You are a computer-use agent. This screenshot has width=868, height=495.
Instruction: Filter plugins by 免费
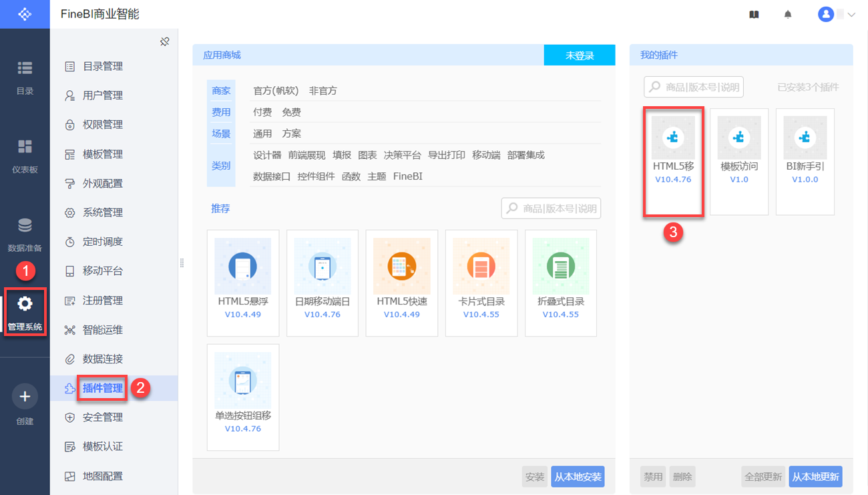(291, 112)
